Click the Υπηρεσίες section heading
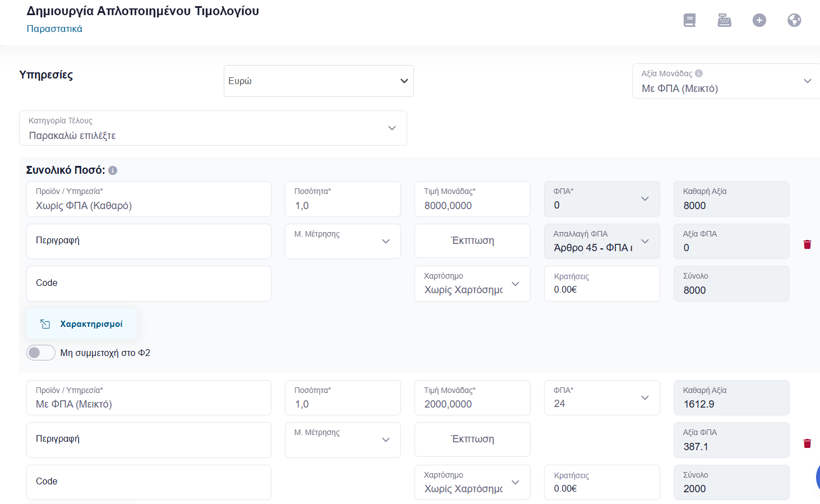820x504 pixels. coord(46,75)
